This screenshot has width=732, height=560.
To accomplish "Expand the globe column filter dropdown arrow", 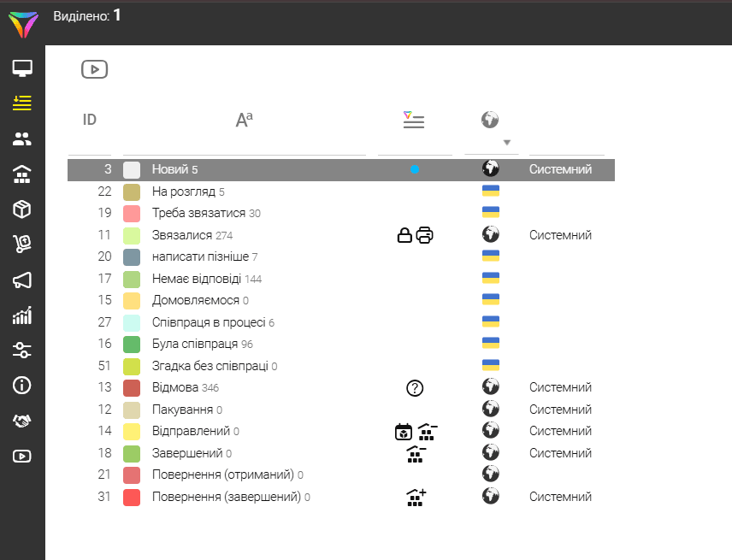I will point(507,143).
